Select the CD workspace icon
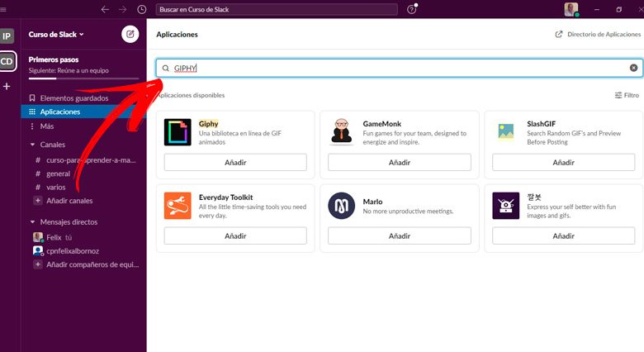644x352 pixels. 7,61
